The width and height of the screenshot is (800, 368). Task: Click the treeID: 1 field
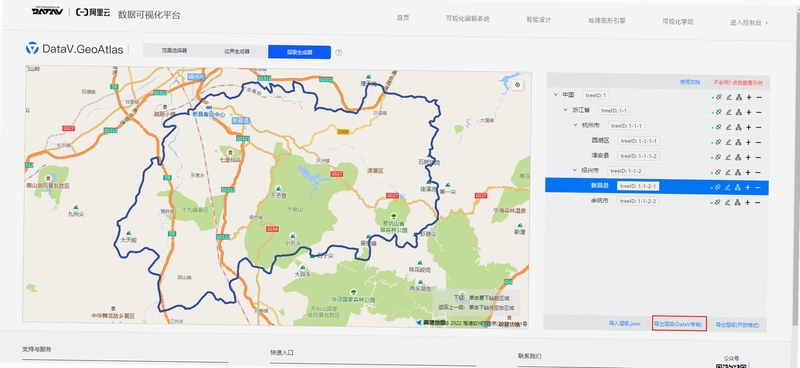595,95
